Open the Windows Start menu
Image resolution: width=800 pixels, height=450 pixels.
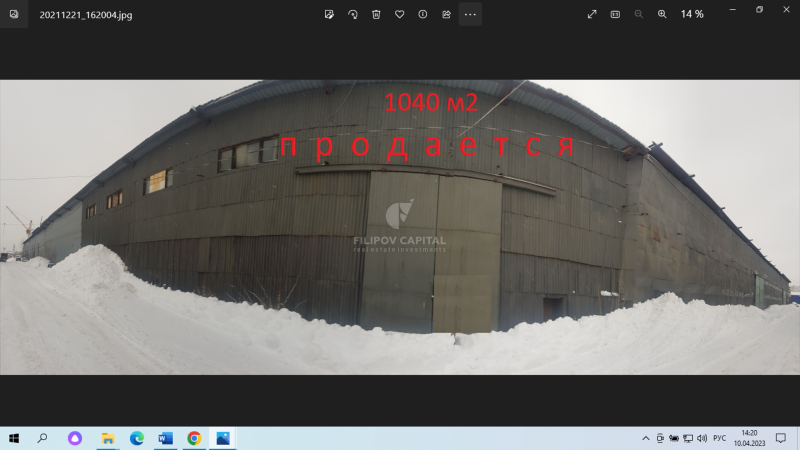[14, 438]
